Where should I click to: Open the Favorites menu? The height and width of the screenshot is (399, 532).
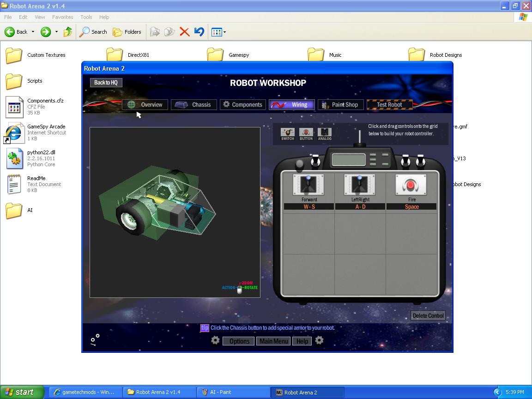pyautogui.click(x=62, y=17)
